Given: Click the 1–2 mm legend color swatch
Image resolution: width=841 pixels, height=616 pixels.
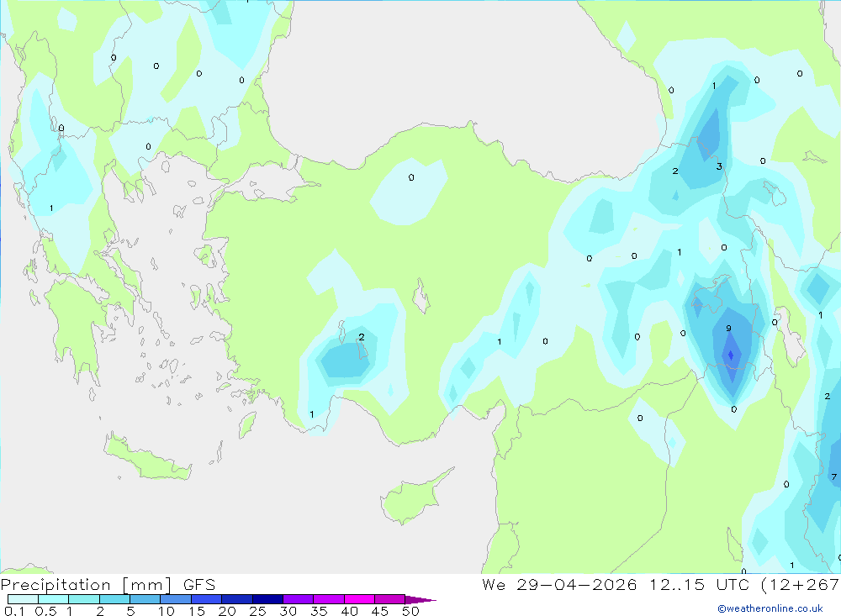Looking at the screenshot, I should point(84,599).
